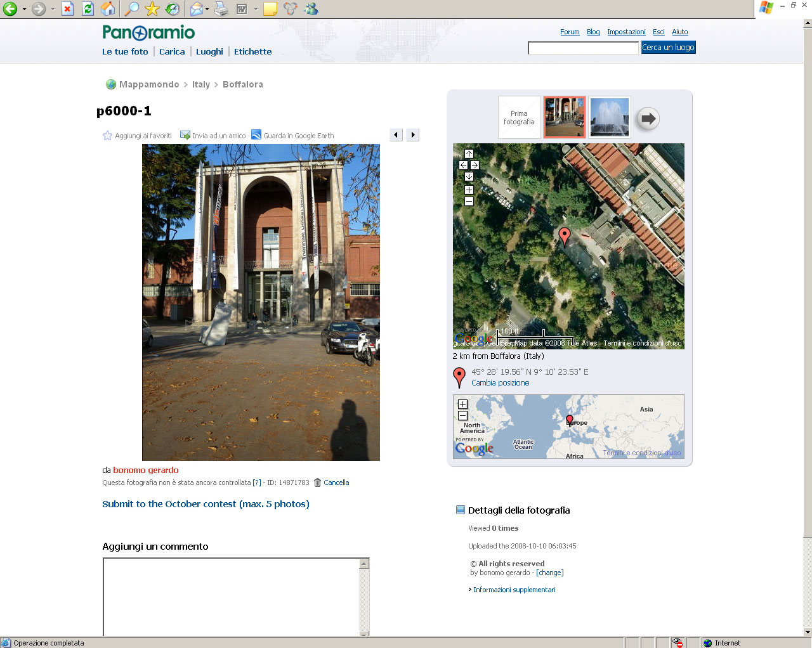Click the Panoramio logo
This screenshot has width=812, height=648.
coord(148,32)
